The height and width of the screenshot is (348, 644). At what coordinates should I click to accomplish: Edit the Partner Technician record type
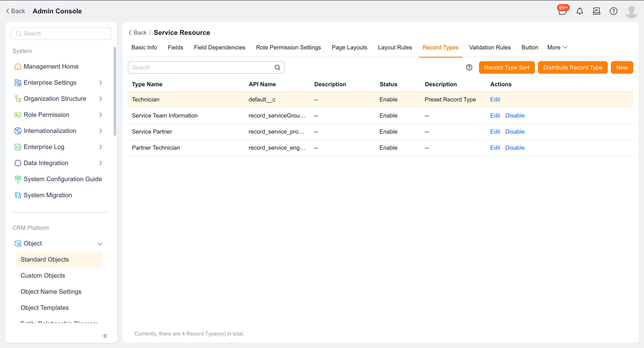click(495, 148)
